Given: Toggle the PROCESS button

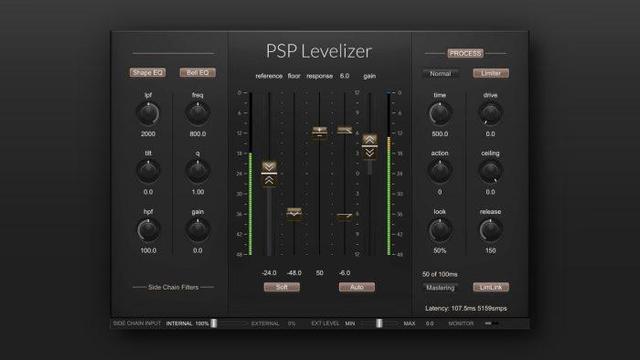Looking at the screenshot, I should click(465, 53).
